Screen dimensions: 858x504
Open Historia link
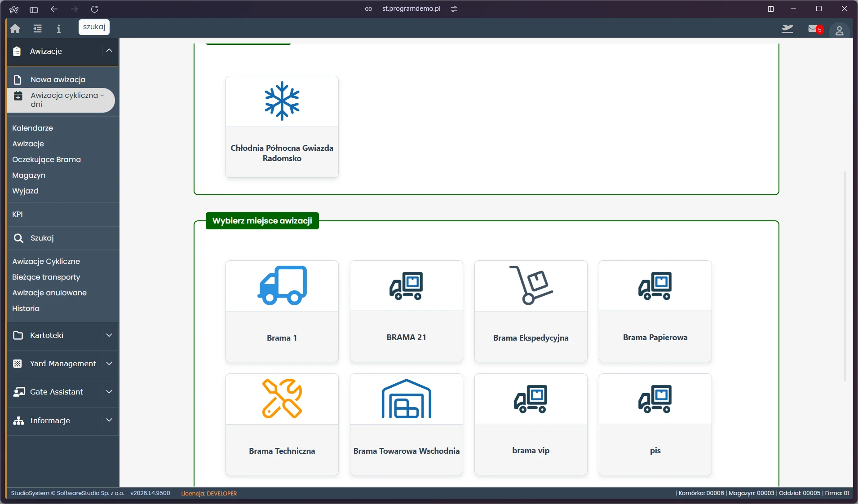tap(26, 308)
